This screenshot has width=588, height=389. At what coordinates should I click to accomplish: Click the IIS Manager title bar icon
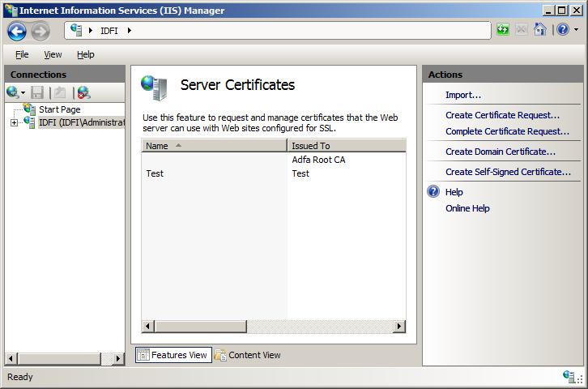click(x=11, y=10)
